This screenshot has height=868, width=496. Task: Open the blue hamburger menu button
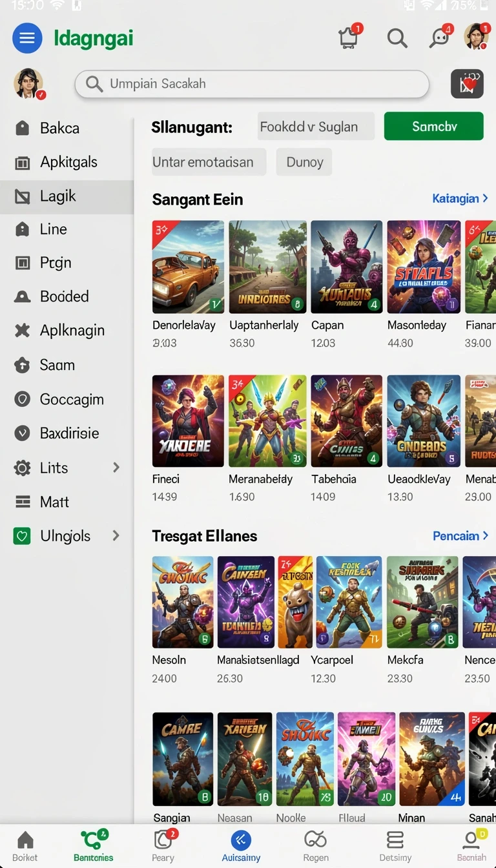pos(27,38)
